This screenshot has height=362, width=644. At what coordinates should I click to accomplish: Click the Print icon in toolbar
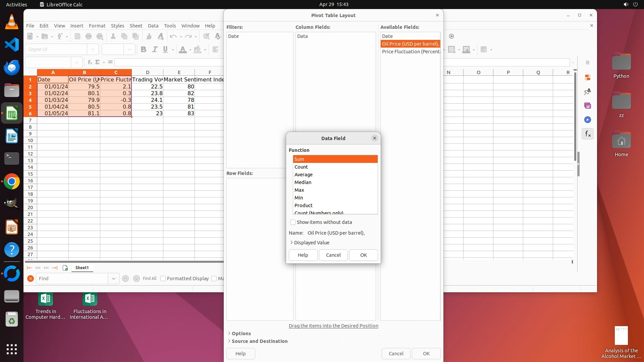[x=89, y=37]
